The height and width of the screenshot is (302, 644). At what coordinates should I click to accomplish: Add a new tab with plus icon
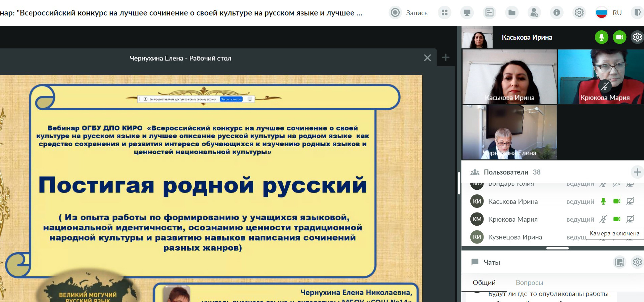tap(445, 58)
